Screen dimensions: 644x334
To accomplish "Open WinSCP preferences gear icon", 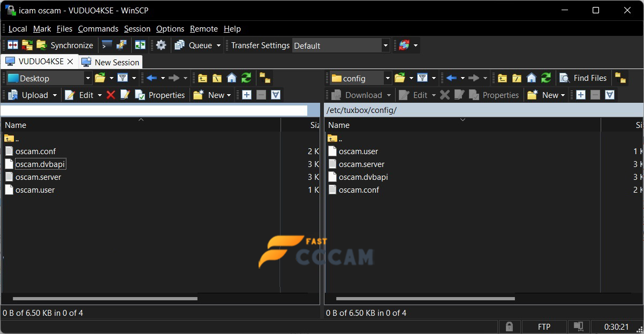I will [160, 45].
